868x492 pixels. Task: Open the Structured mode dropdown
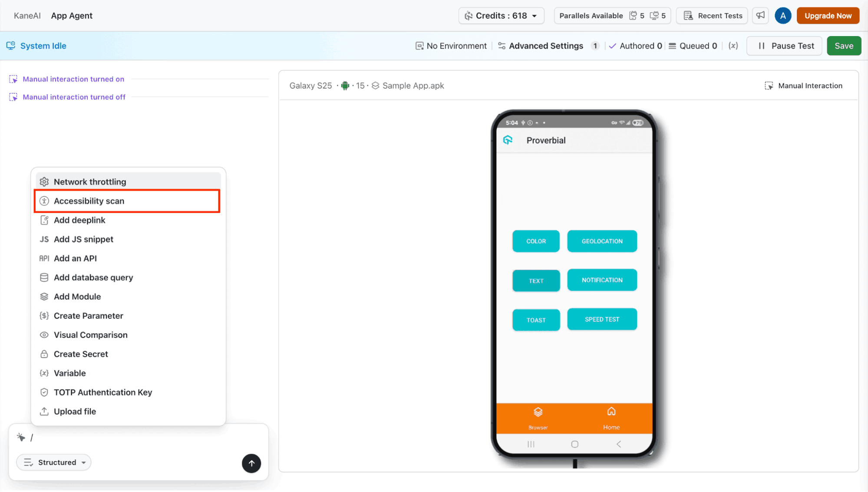(53, 462)
